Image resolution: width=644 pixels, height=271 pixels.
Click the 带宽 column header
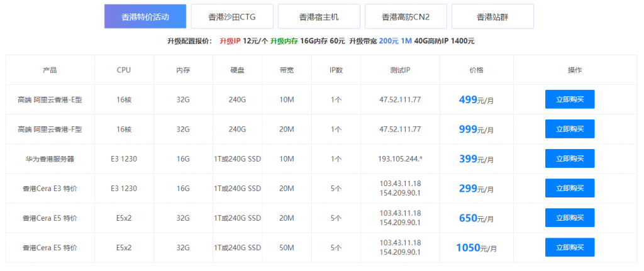point(287,70)
